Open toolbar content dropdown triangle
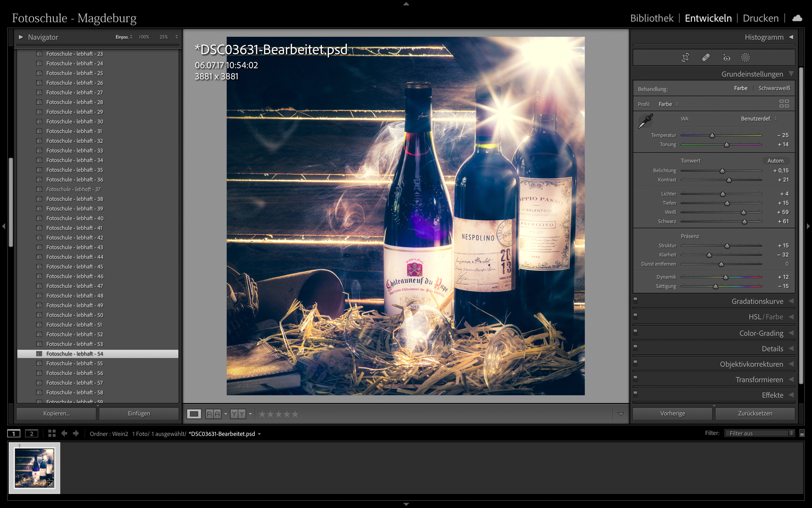This screenshot has width=812, height=508. pyautogui.click(x=620, y=414)
